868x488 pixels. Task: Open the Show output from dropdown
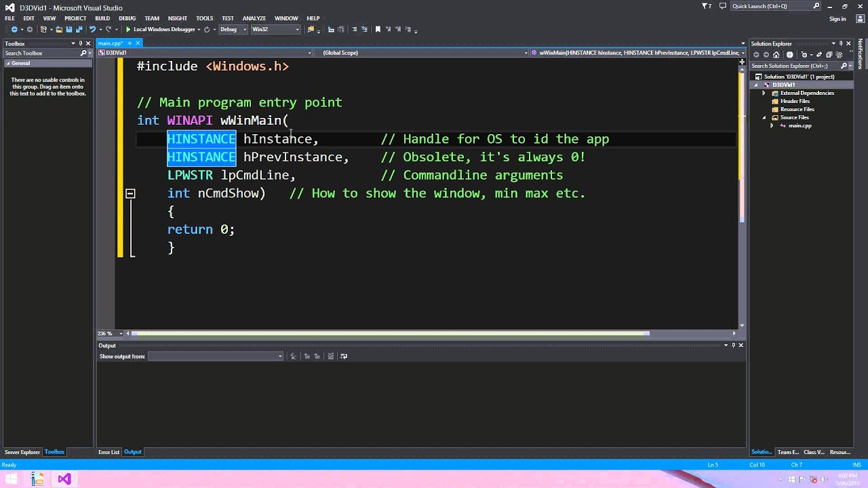pos(216,356)
